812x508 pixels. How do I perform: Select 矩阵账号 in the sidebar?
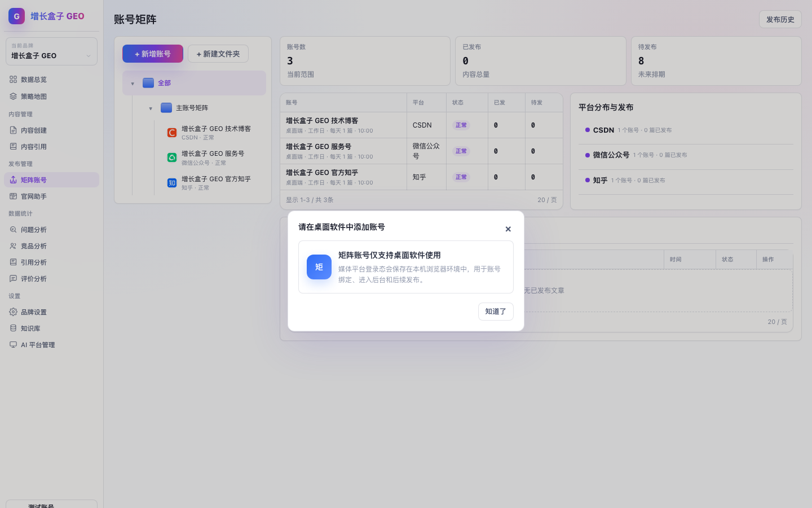tap(51, 180)
